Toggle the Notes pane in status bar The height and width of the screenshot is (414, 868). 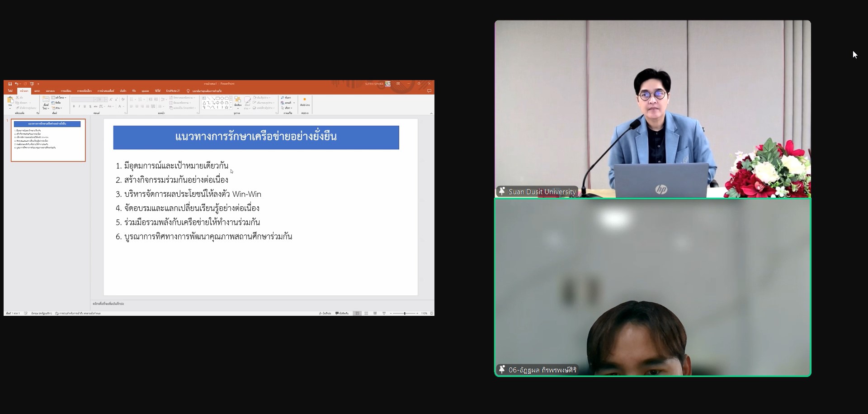(x=325, y=313)
